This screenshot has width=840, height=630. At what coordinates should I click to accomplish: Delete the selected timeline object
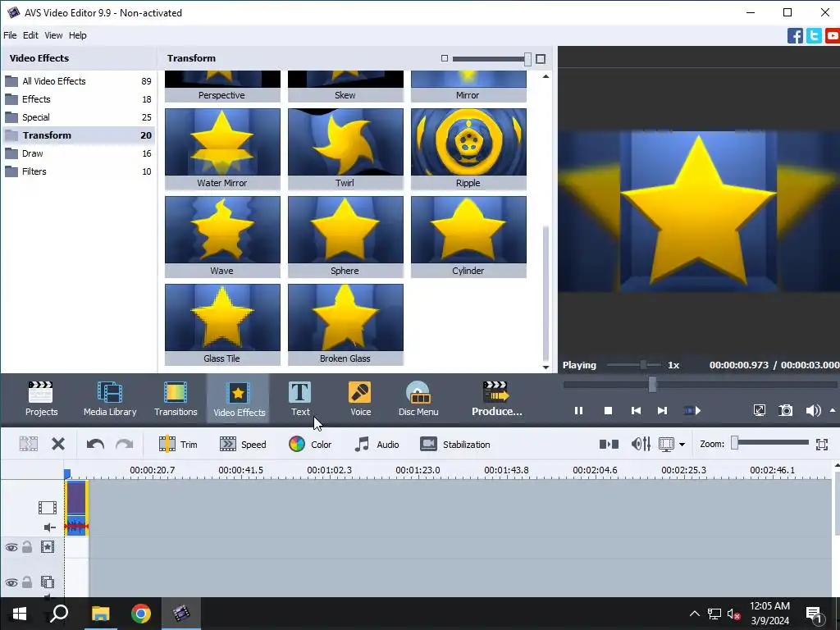click(58, 444)
